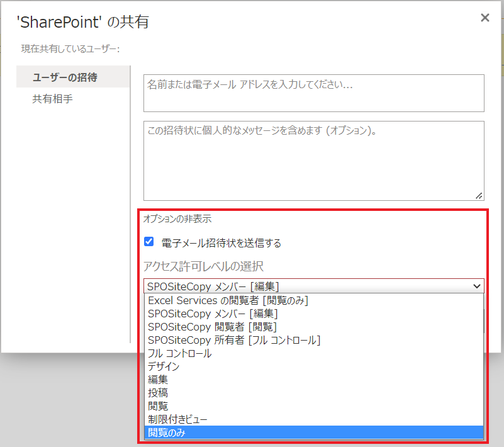Select the フル コントロール permission level
Image resolution: width=504 pixels, height=447 pixels.
click(314, 353)
